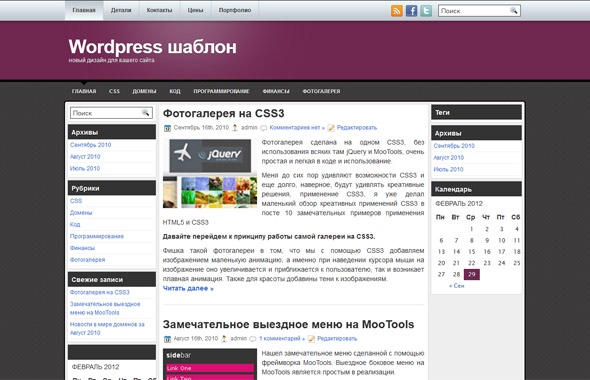Image resolution: width=590 pixels, height=380 pixels.
Task: Open the ПРОГРАММИРОВАНИЕ category tab
Action: pyautogui.click(x=221, y=91)
